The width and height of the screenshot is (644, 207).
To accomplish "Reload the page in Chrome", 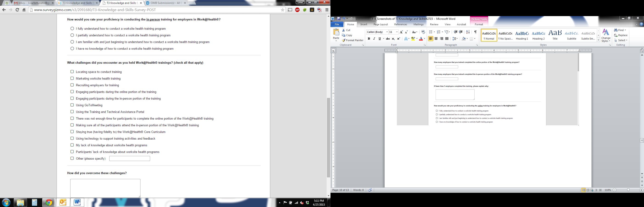I will [x=17, y=10].
